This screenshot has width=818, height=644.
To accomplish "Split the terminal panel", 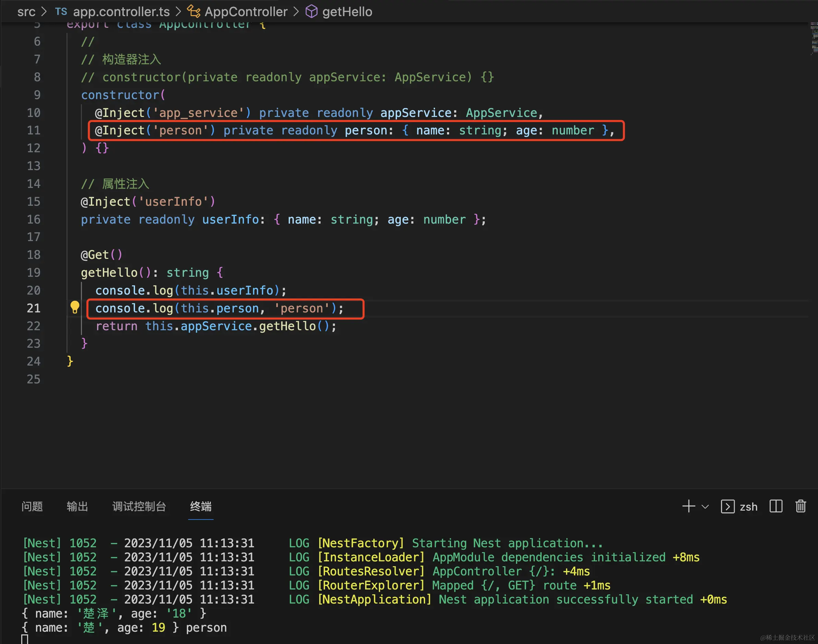I will [776, 506].
